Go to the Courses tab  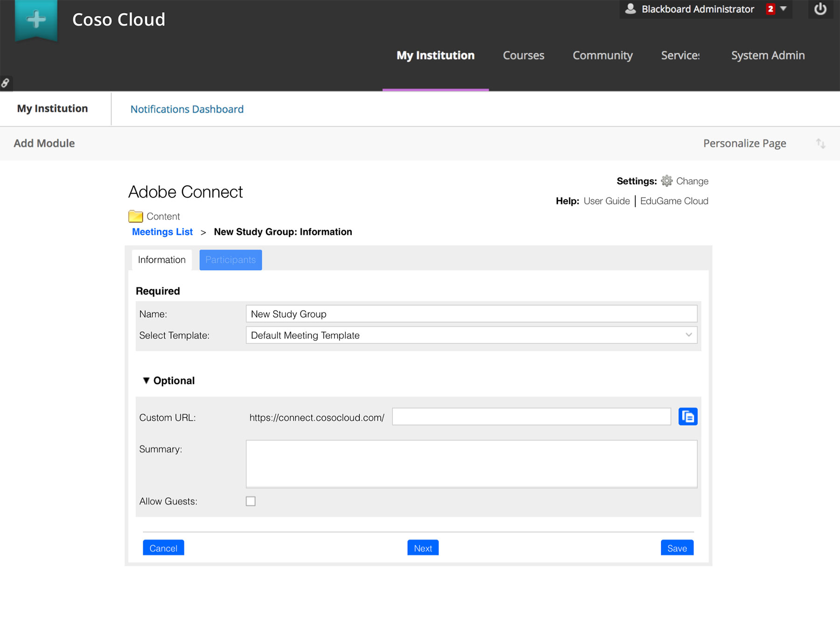(524, 56)
